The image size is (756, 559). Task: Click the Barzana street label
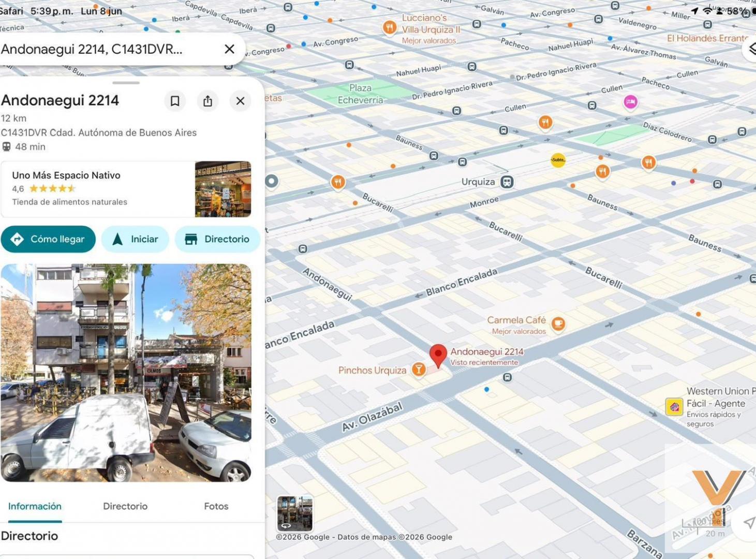645,543
